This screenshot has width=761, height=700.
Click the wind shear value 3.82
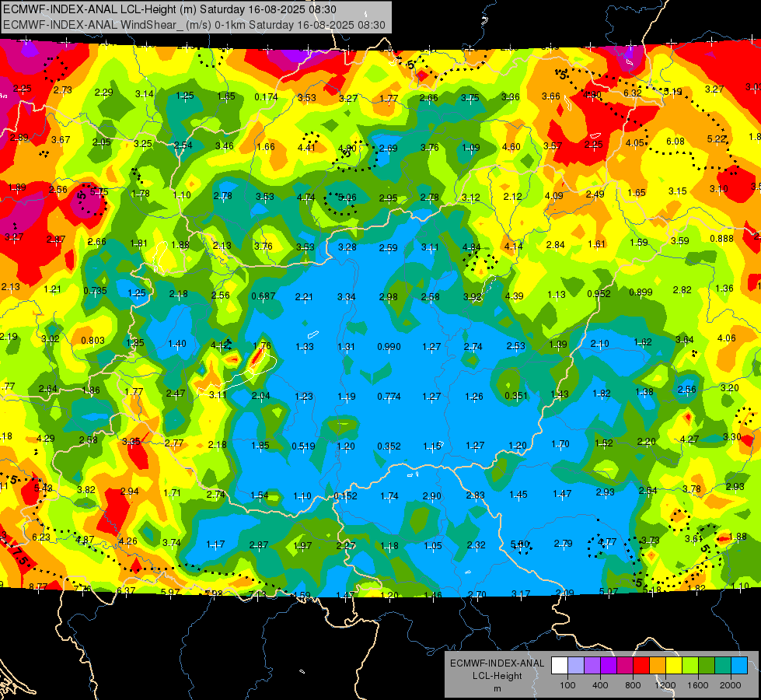coord(86,489)
